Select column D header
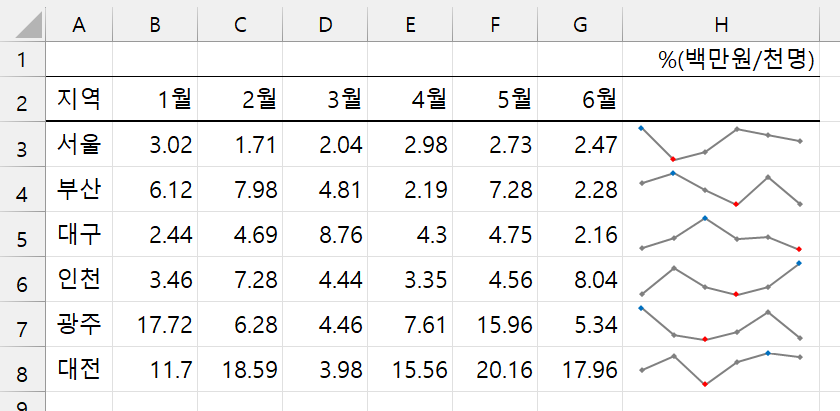 pos(325,25)
